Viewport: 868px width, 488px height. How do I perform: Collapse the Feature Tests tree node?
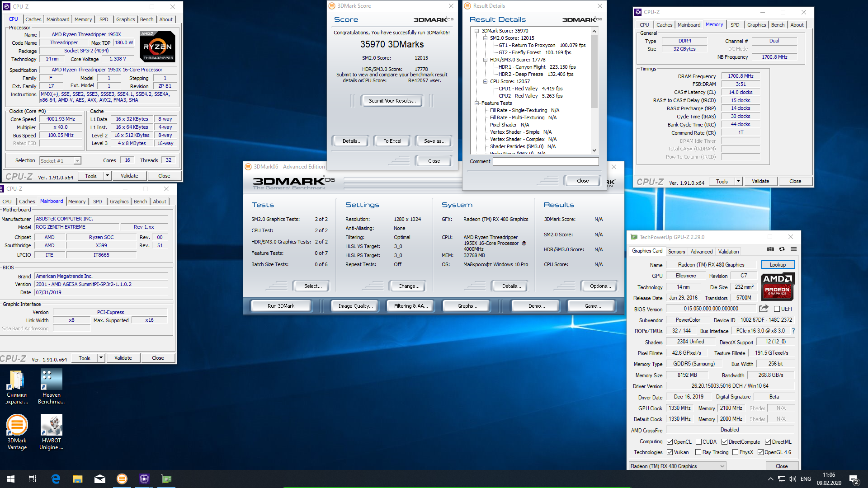[x=477, y=103]
